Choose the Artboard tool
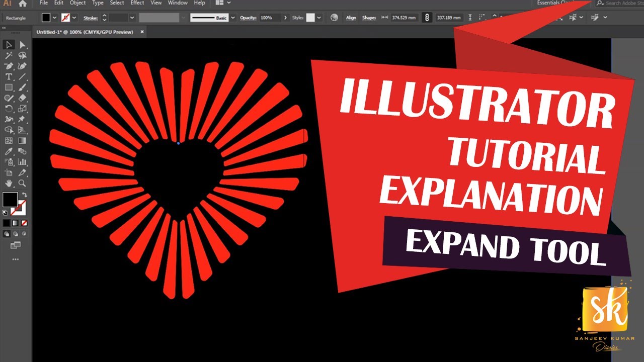Screen dimensions: 644x362 pos(9,173)
